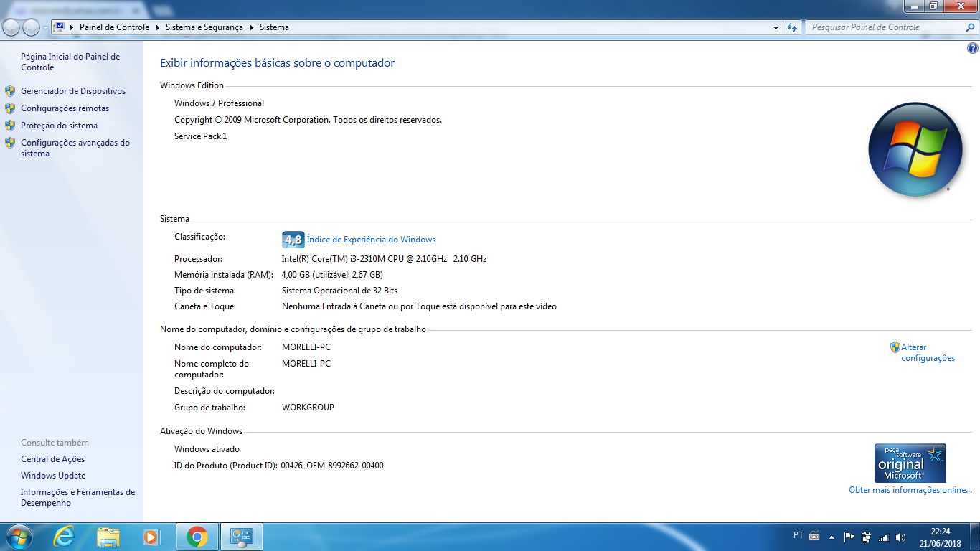This screenshot has width=980, height=551.
Task: Expand arrow after Painel de Controle breadcrumb
Action: [156, 27]
